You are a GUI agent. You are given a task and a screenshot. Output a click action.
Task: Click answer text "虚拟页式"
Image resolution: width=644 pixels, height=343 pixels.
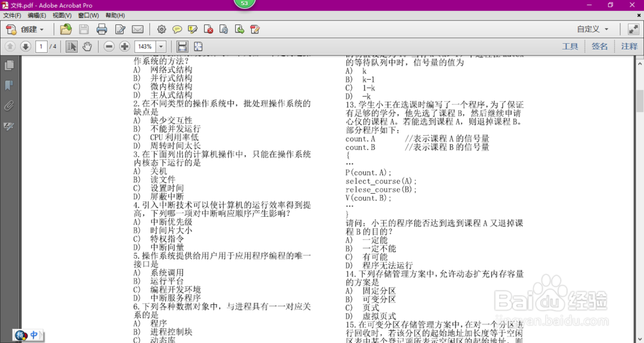tap(379, 317)
